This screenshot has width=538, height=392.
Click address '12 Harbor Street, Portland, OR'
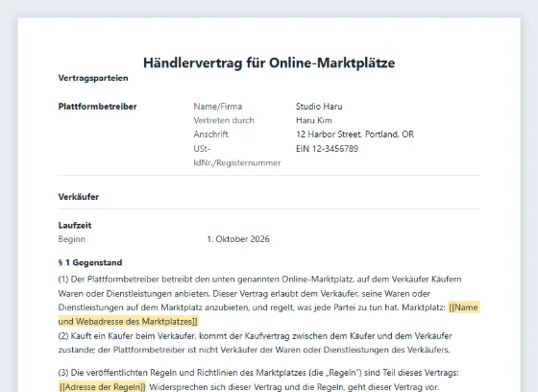point(355,135)
